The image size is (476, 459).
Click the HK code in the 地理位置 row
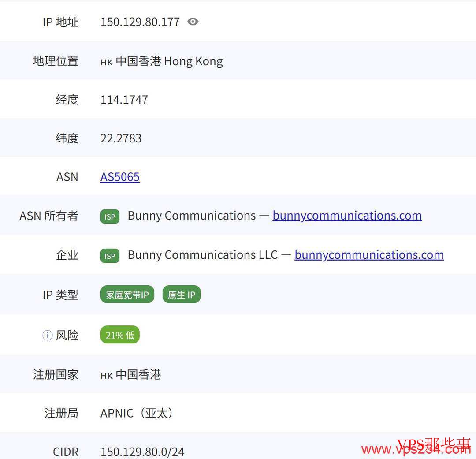click(x=106, y=61)
